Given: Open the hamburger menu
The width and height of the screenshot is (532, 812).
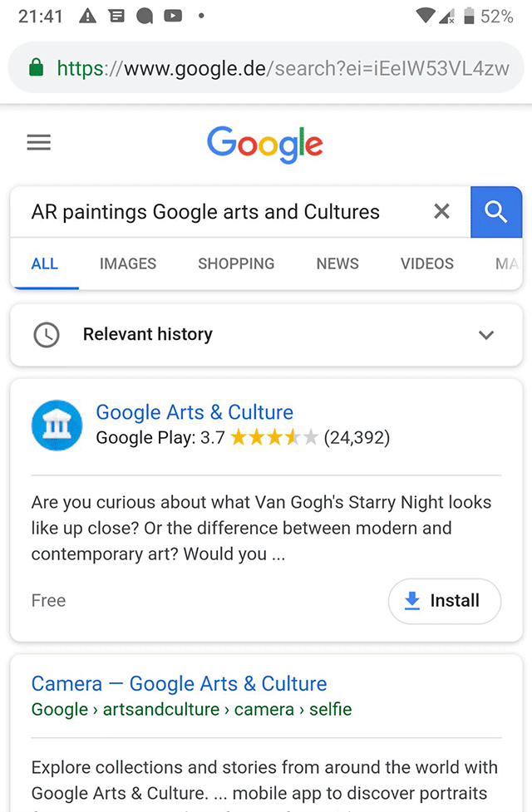Looking at the screenshot, I should (39, 143).
